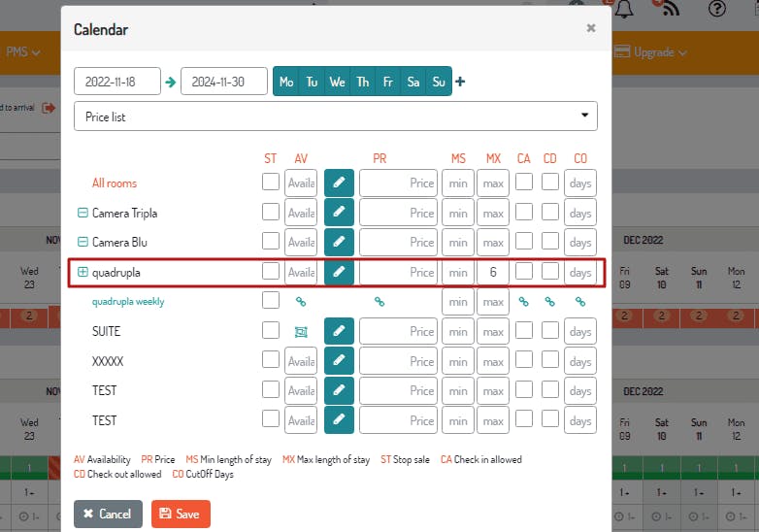759x532 pixels.
Task: Click the plus icon after weekday buttons
Action: [460, 82]
